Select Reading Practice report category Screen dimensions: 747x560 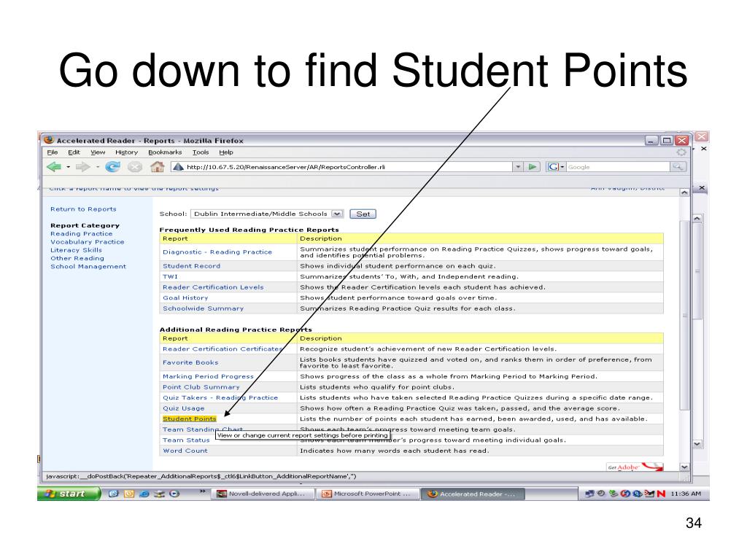[x=82, y=234]
